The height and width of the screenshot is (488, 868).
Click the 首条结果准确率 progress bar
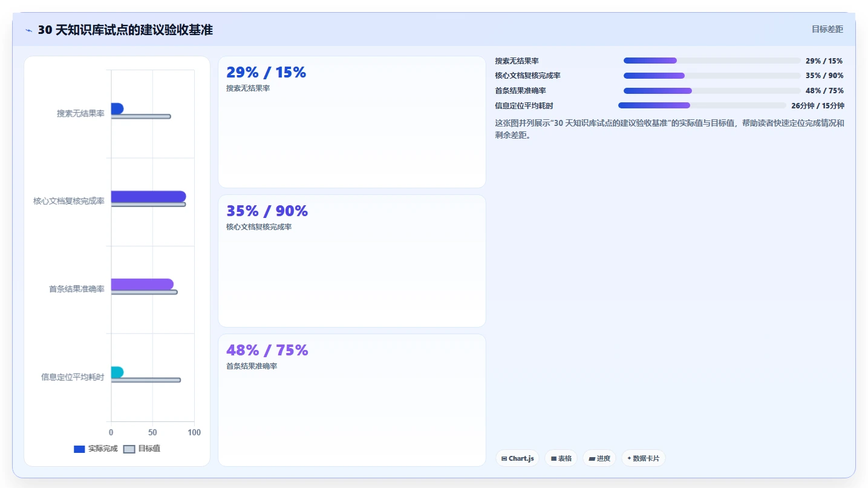tap(712, 91)
